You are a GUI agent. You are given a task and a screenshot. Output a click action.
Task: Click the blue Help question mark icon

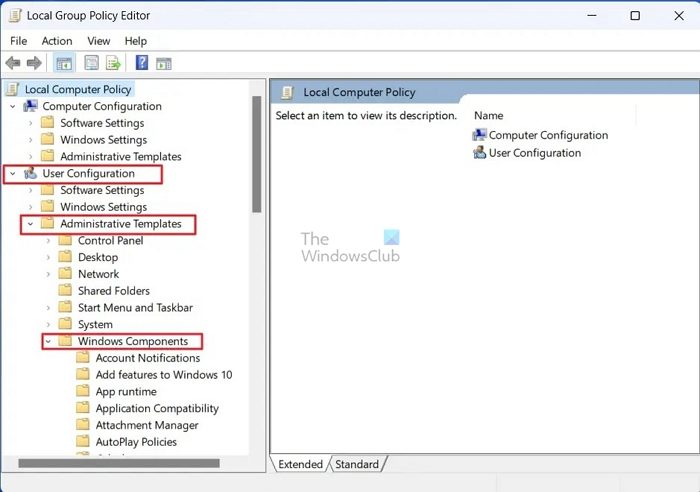(x=142, y=63)
